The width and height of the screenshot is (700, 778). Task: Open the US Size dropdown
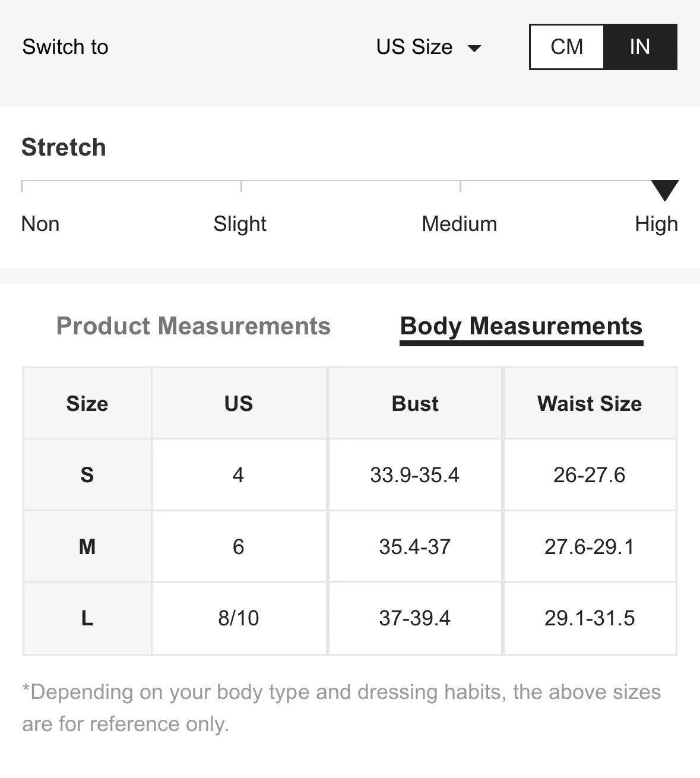click(429, 47)
